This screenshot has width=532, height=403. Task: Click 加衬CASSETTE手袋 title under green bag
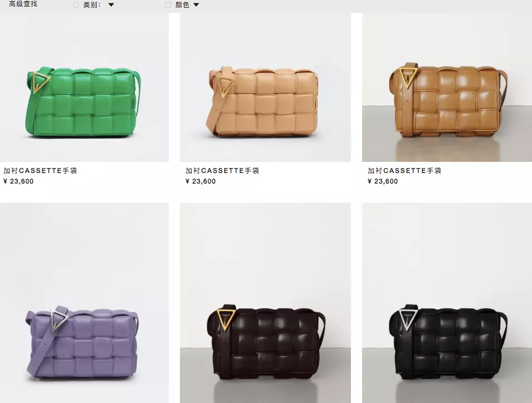click(40, 170)
